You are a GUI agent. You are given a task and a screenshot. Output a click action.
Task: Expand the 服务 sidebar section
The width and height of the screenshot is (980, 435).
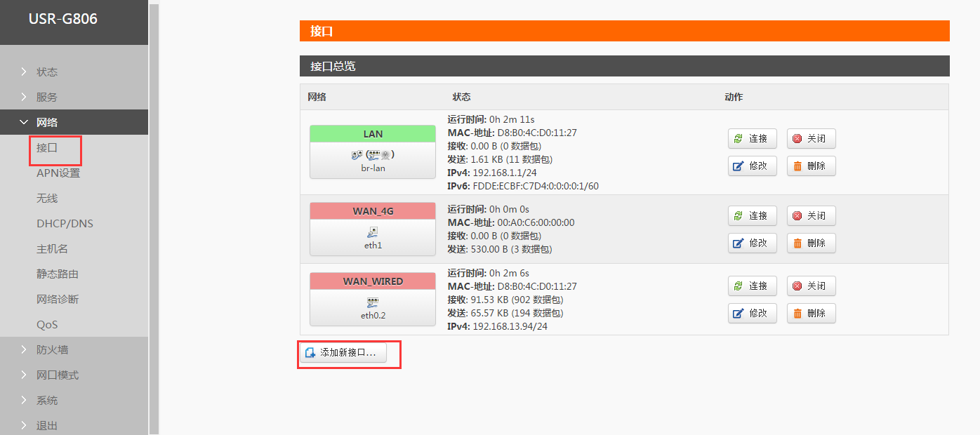47,97
